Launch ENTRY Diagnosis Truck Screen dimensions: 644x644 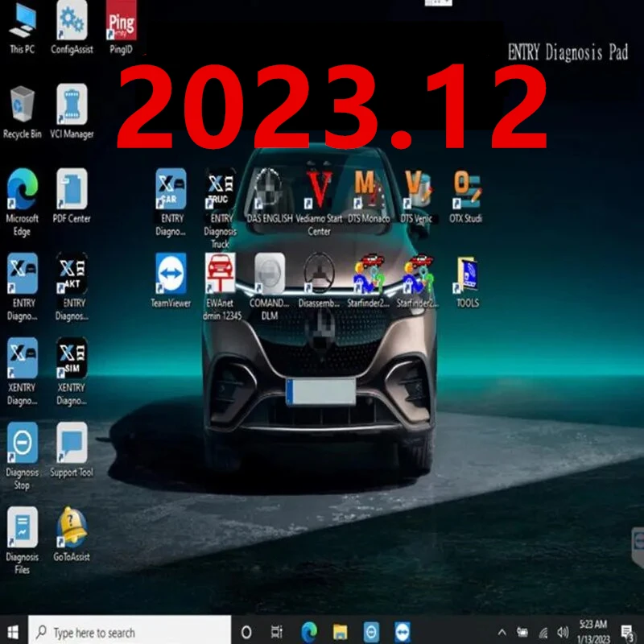[221, 208]
